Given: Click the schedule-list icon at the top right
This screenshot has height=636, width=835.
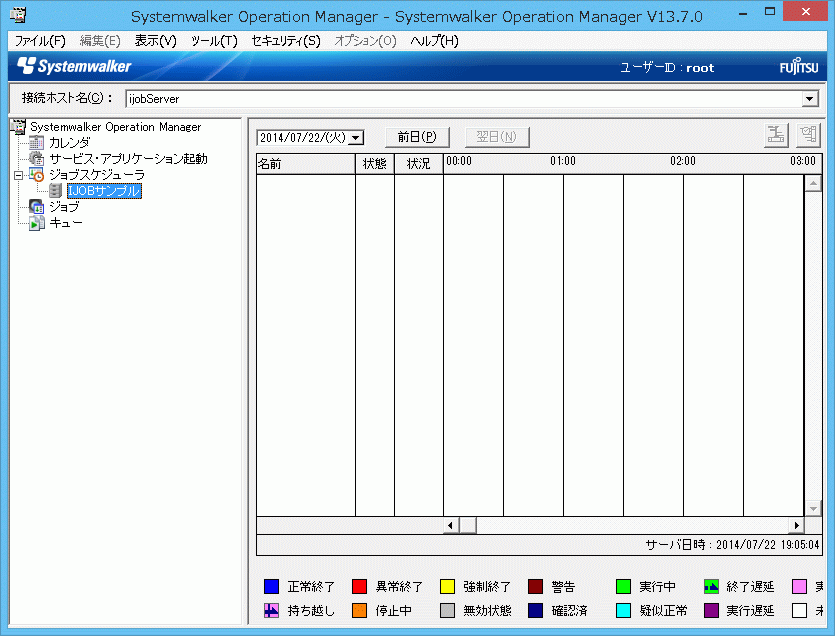Looking at the screenshot, I should click(x=808, y=135).
